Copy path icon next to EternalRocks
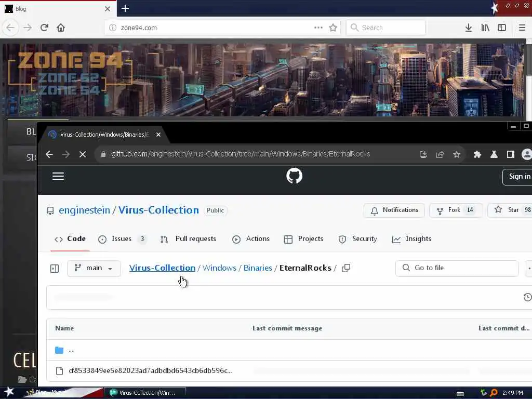Viewport: 532px width, 399px height. click(x=346, y=268)
